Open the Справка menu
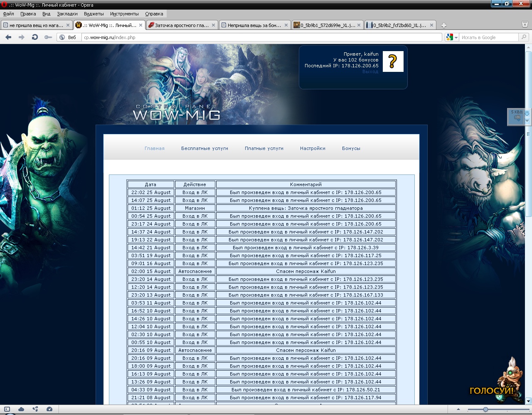This screenshot has height=415, width=532. pyautogui.click(x=154, y=14)
